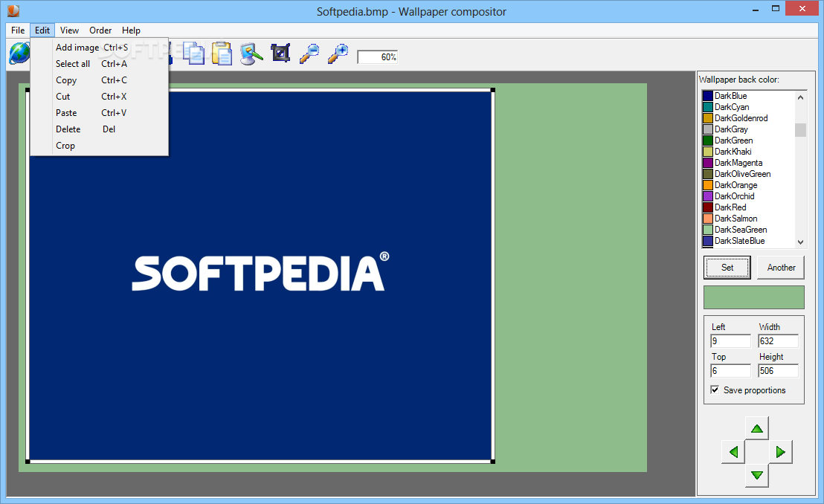
Task: Select DarkOliveGreen color in list
Action: tap(748, 174)
